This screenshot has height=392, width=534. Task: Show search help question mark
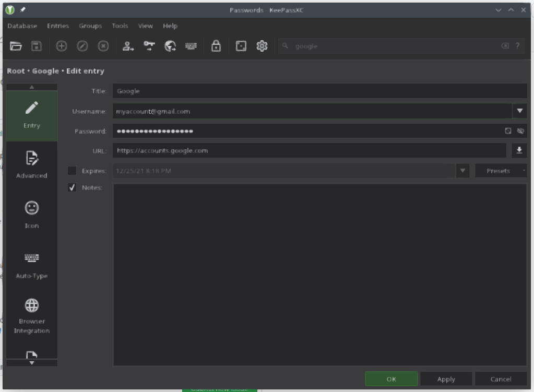point(517,46)
